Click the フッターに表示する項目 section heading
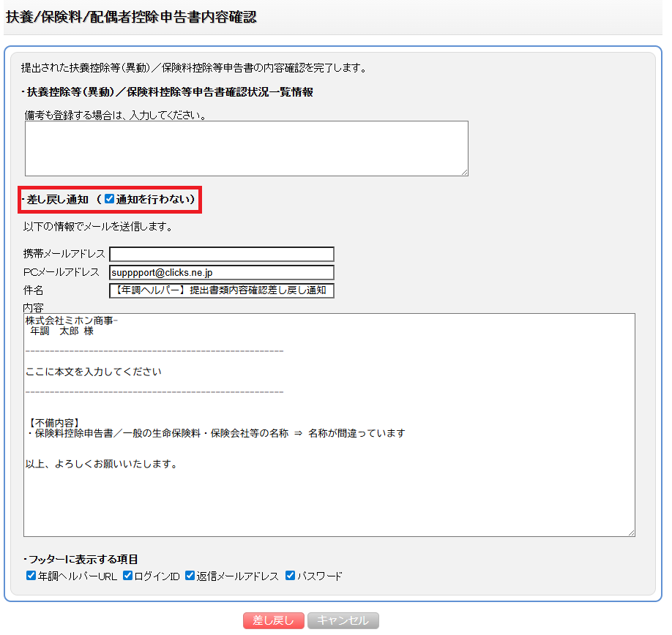Screen dimensions: 672x635 tap(82, 560)
